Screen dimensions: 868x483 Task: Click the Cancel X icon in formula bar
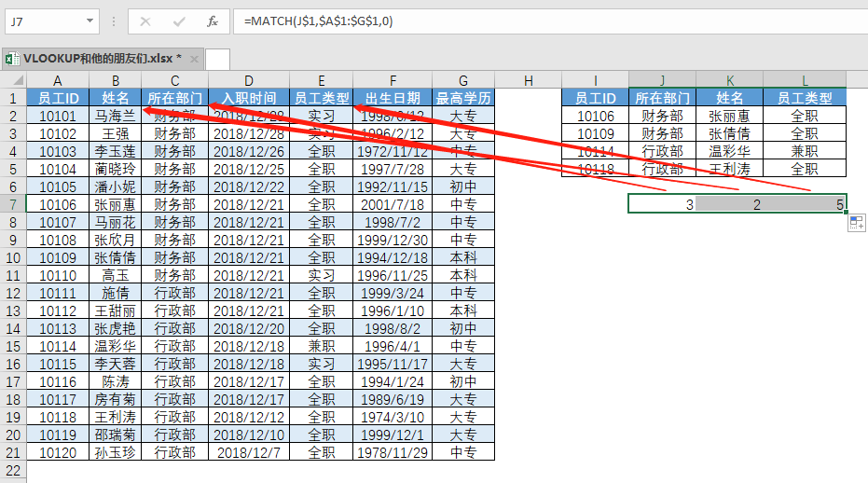[146, 21]
